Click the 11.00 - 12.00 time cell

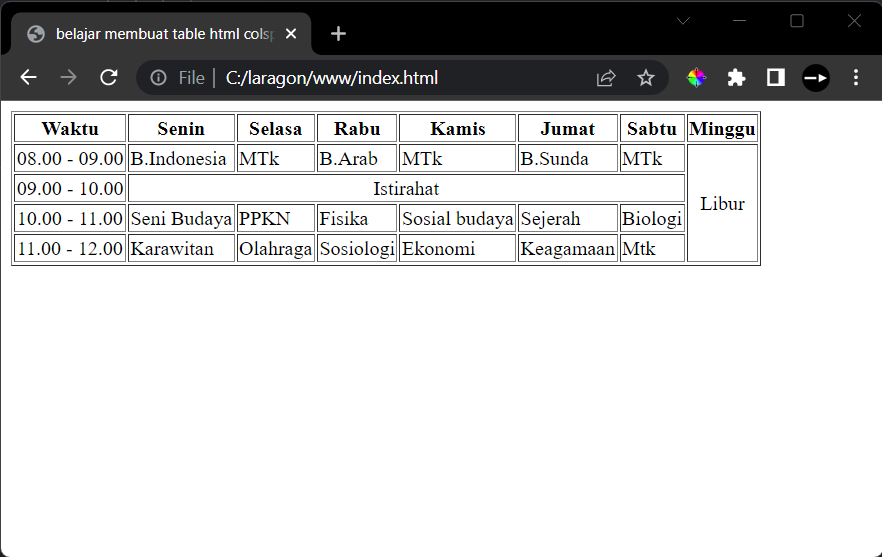point(70,248)
